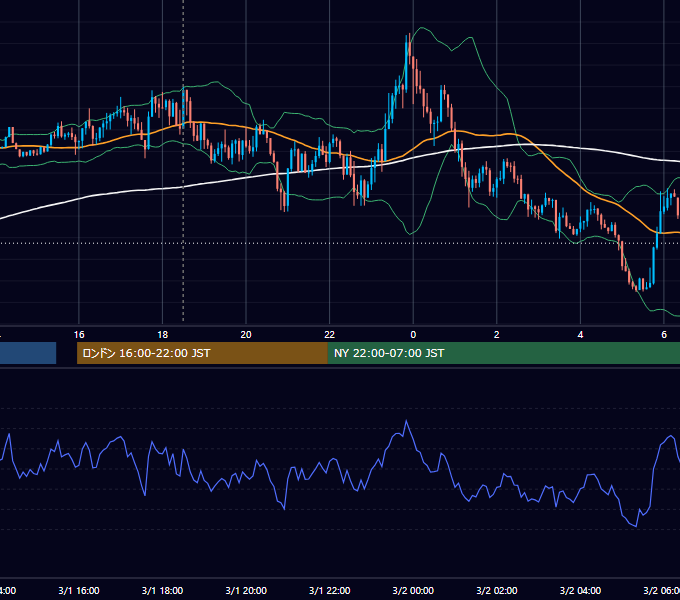Click hour label 20 on chart axis
The height and width of the screenshot is (600, 680).
246,335
